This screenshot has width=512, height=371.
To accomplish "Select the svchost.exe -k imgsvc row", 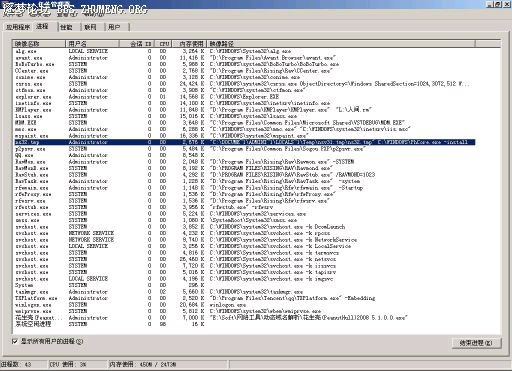I will tap(244, 279).
